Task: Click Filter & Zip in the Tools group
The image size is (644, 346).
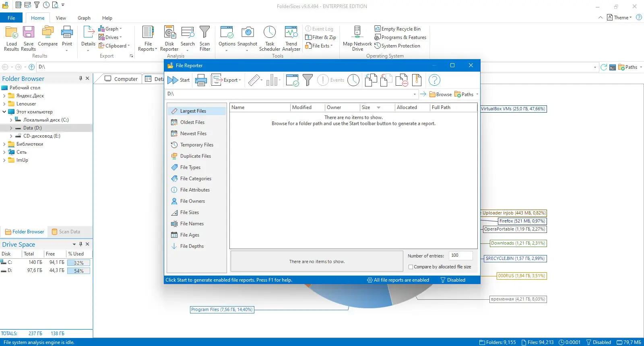Action: 321,37
